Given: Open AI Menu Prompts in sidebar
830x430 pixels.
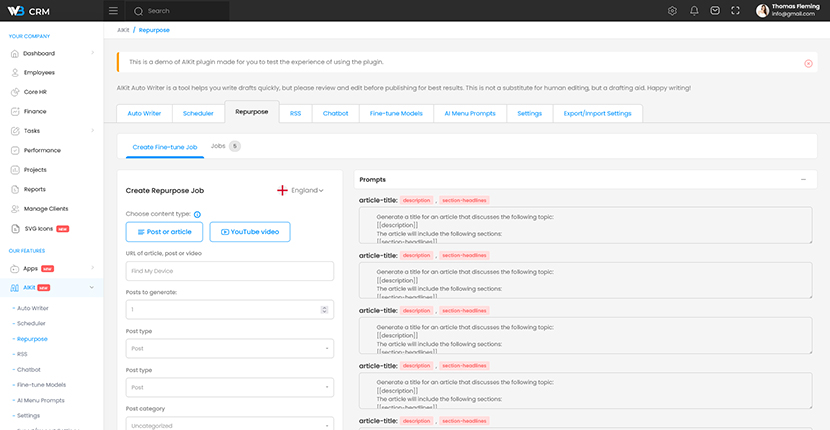Looking at the screenshot, I should (40, 400).
